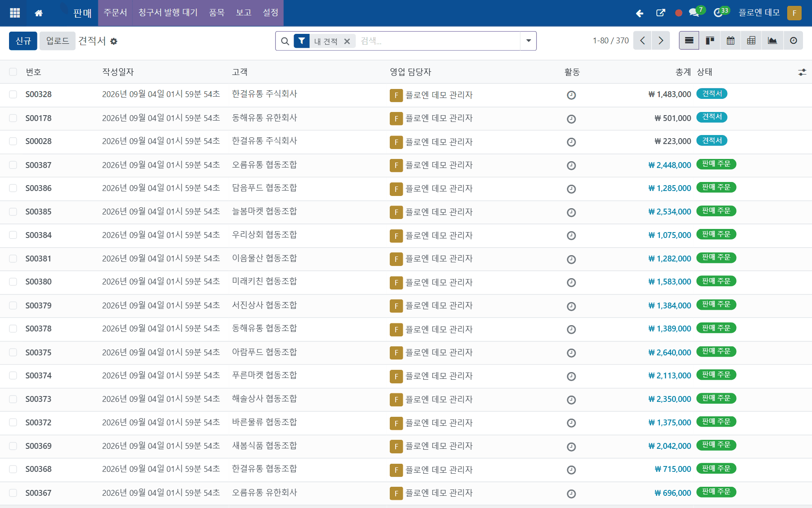Click the back arrow icon in top bar
The height and width of the screenshot is (508, 812).
pyautogui.click(x=639, y=13)
